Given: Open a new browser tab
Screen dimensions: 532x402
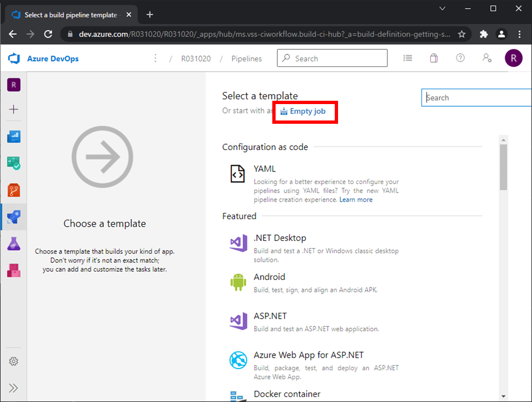Looking at the screenshot, I should pyautogui.click(x=150, y=15).
